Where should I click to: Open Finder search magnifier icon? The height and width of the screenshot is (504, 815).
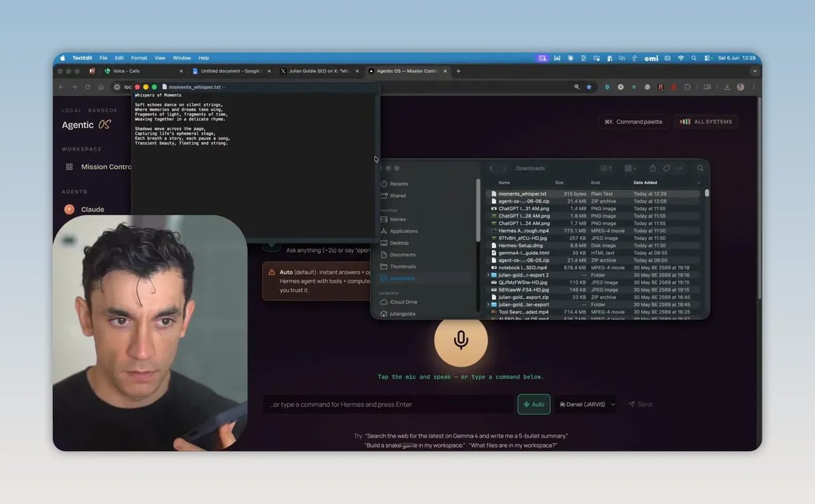coord(700,168)
